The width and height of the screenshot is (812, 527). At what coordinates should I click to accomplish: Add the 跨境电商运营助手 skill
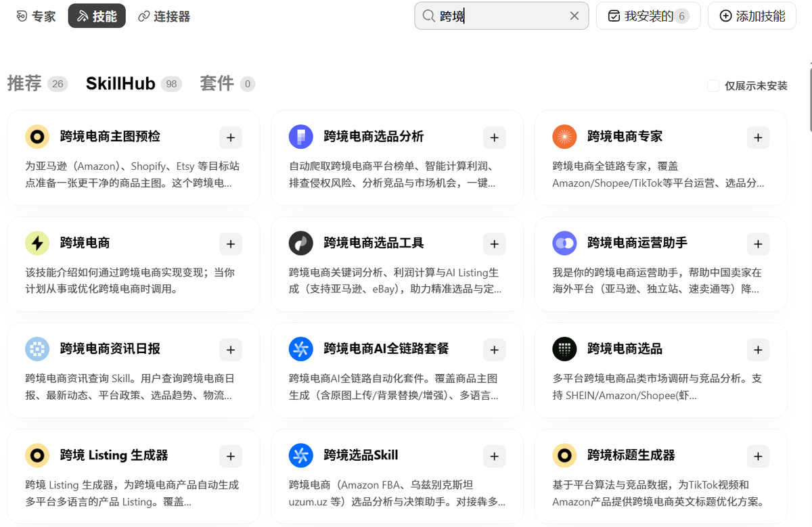[x=758, y=244]
